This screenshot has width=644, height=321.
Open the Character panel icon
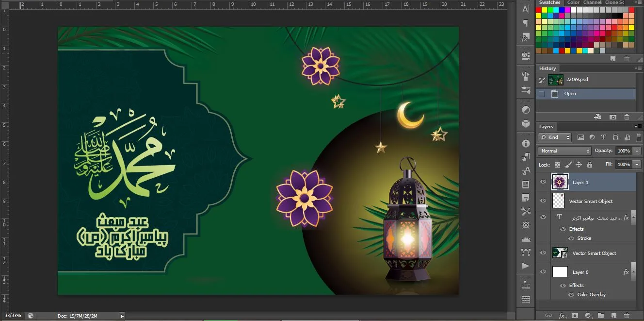tap(526, 9)
